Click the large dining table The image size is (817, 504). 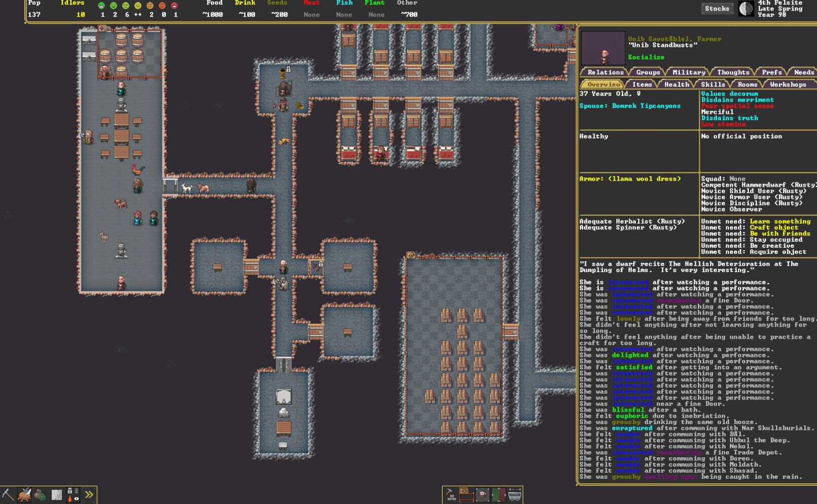tap(121, 137)
